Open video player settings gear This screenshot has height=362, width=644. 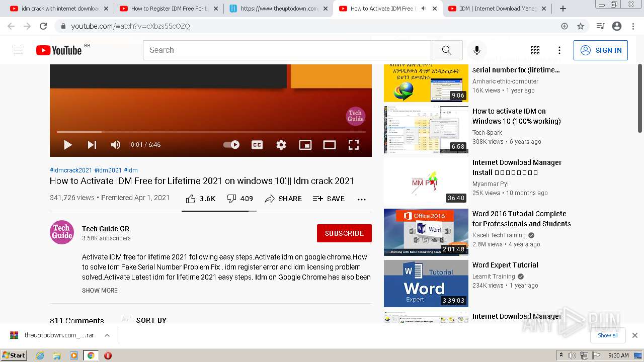coord(281,145)
